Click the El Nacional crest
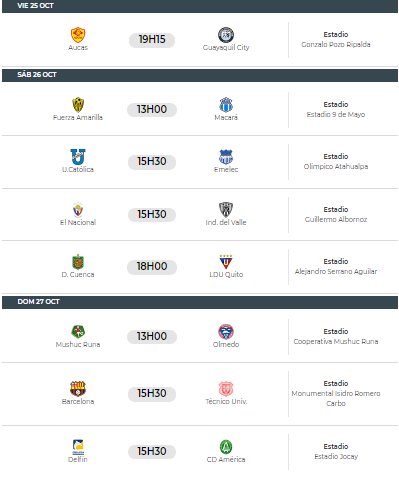The height and width of the screenshot is (477, 399). point(78,210)
